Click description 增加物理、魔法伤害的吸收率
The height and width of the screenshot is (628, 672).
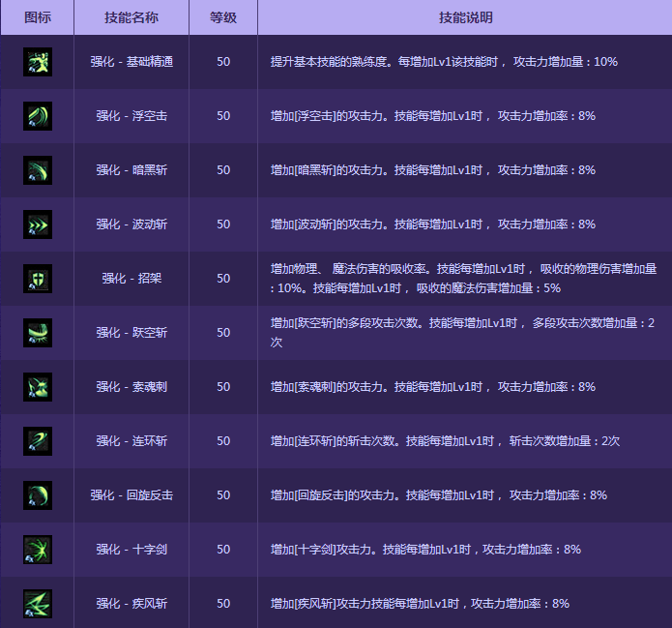463,279
